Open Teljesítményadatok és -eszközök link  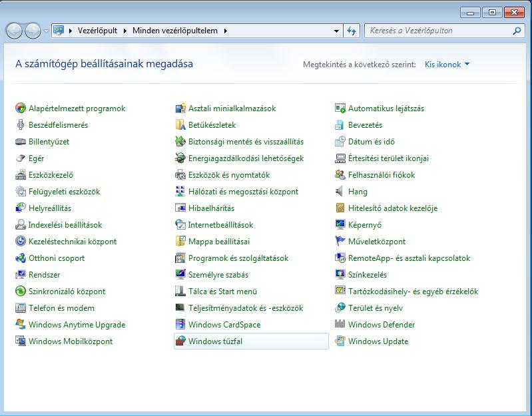(x=246, y=308)
